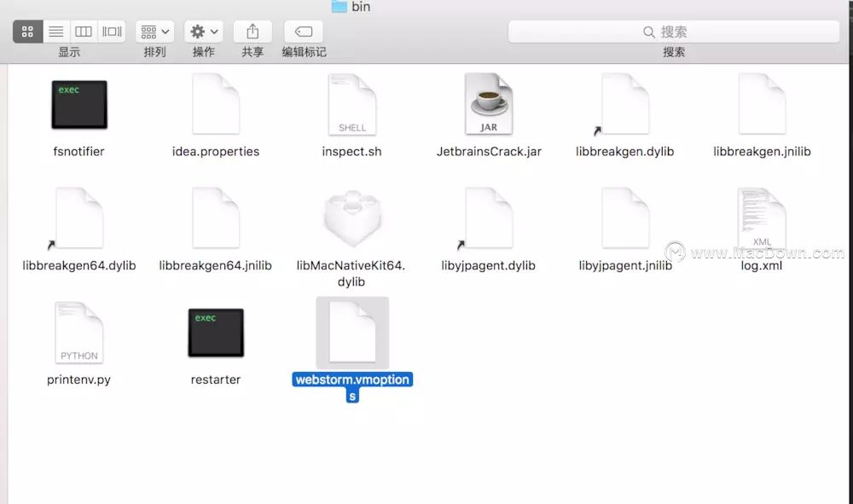The height and width of the screenshot is (504, 853).
Task: Click the edit tags (编辑标记) button
Action: click(304, 32)
